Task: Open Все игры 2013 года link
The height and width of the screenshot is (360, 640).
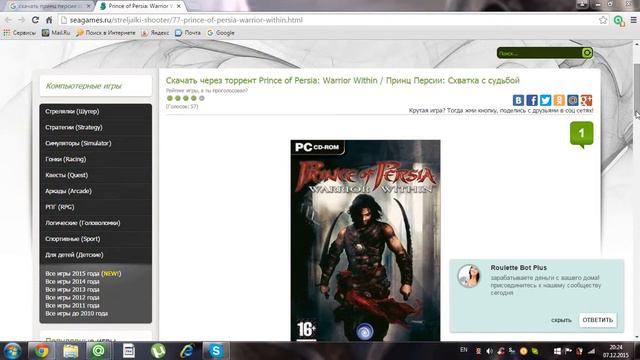Action: pos(72,289)
